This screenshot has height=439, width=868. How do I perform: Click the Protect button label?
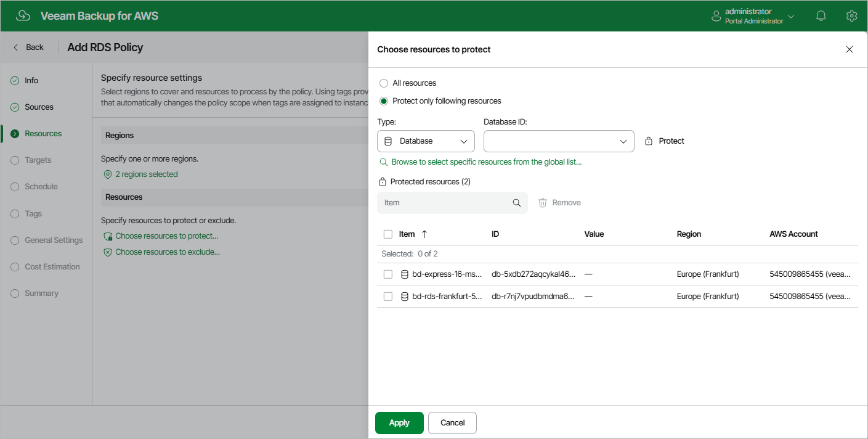coord(671,141)
